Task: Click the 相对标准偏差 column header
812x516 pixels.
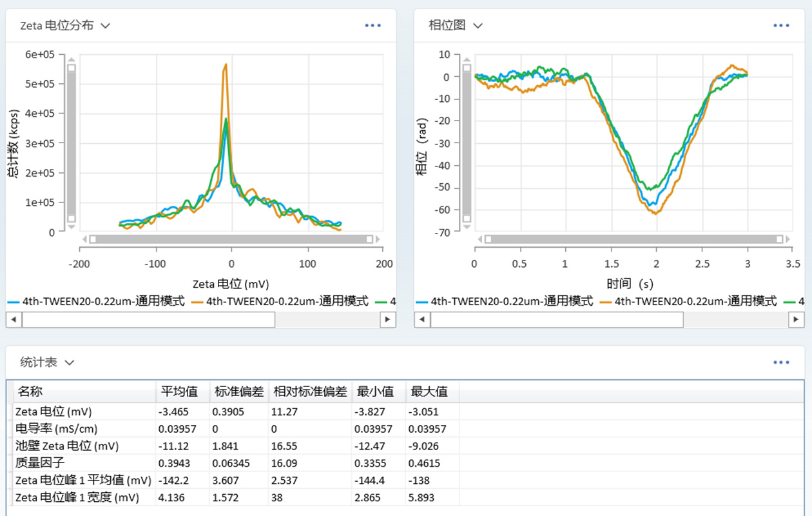Action: click(x=310, y=392)
